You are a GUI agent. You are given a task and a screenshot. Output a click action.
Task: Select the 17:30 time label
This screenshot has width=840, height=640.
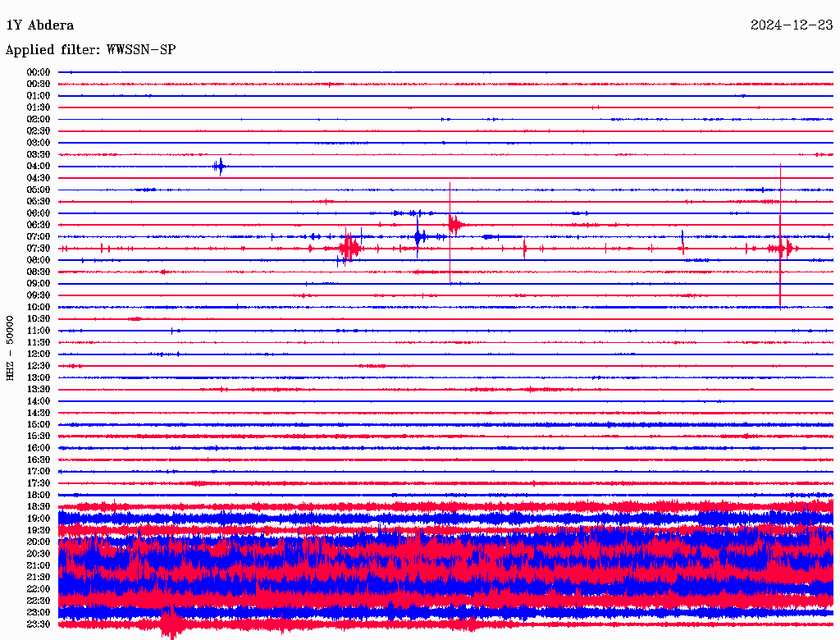point(39,483)
